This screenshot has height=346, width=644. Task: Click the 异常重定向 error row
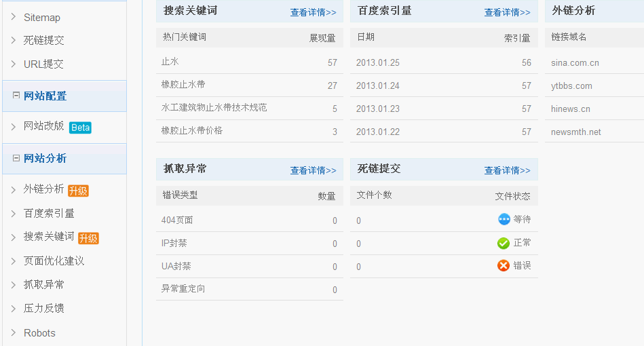250,289
